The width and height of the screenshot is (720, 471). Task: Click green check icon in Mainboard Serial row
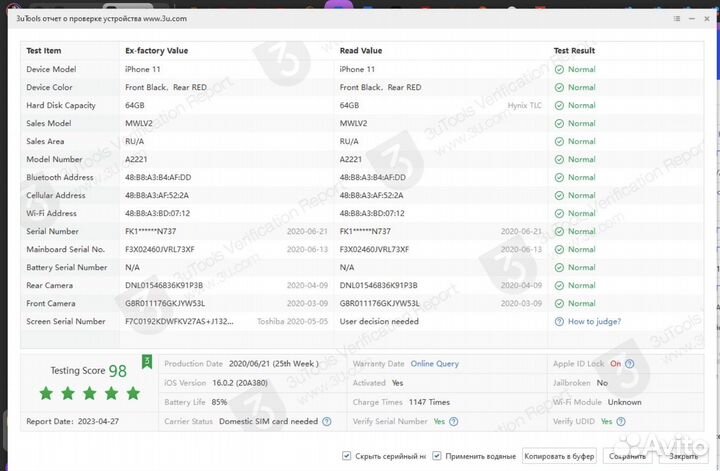(x=559, y=250)
